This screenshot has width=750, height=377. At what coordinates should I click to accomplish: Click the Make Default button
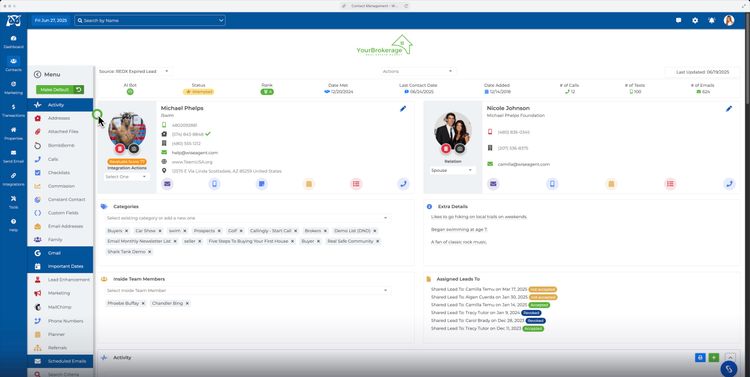tap(60, 89)
